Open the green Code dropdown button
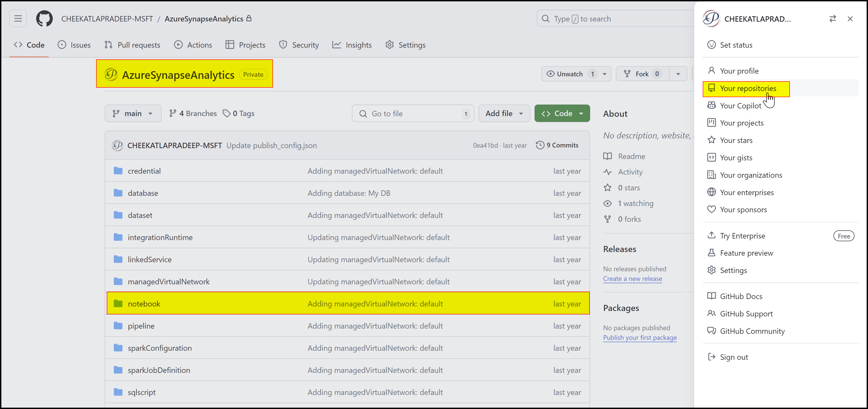This screenshot has width=868, height=409. [x=562, y=114]
